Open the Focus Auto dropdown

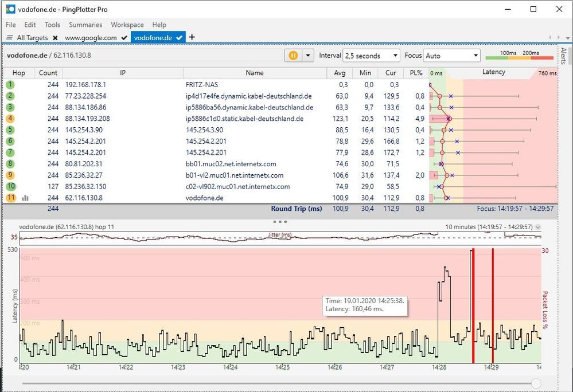[x=451, y=56]
